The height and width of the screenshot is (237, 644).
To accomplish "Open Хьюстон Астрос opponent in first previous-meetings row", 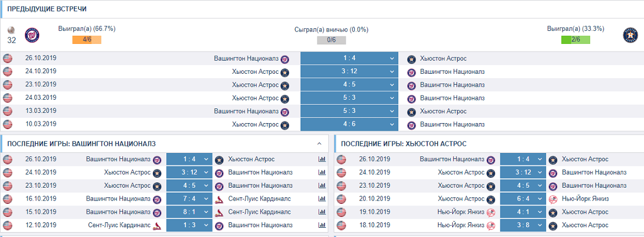I will [443, 59].
